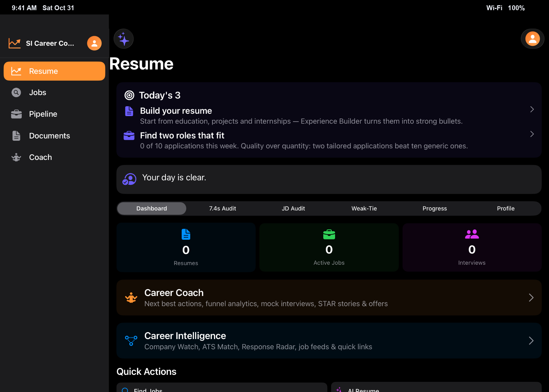
Task: Tap the Active Jobs count label
Action: pos(329,263)
